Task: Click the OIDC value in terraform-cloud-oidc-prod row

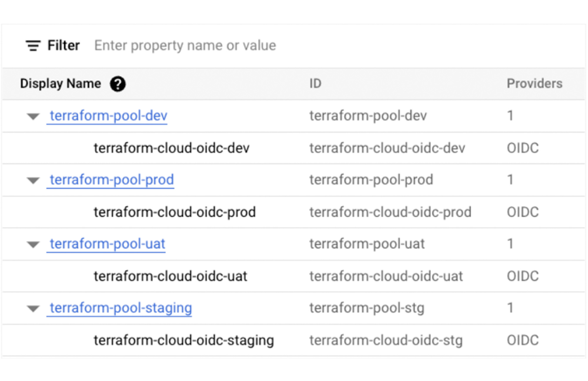Action: [523, 212]
